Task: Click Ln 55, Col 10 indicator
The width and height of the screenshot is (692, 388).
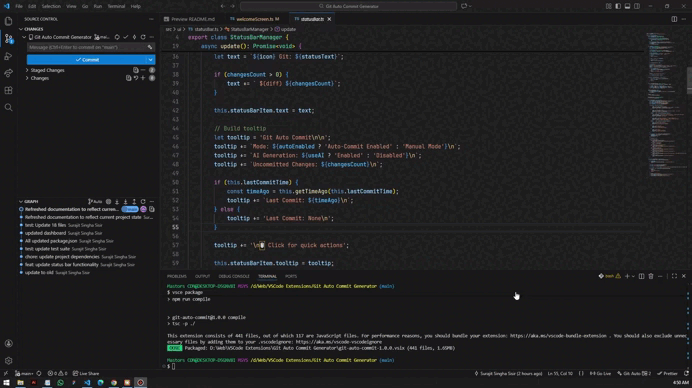Action: (560, 373)
